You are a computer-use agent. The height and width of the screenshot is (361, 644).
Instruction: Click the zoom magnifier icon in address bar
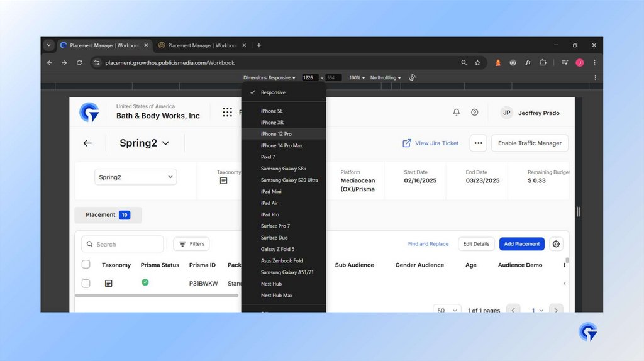point(464,63)
